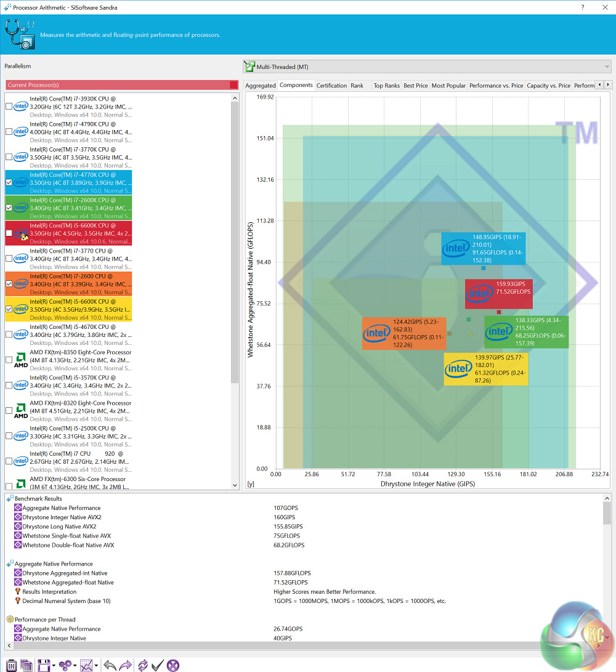This screenshot has width=616, height=672.
Task: Open the help question mark button
Action: pos(583,7)
